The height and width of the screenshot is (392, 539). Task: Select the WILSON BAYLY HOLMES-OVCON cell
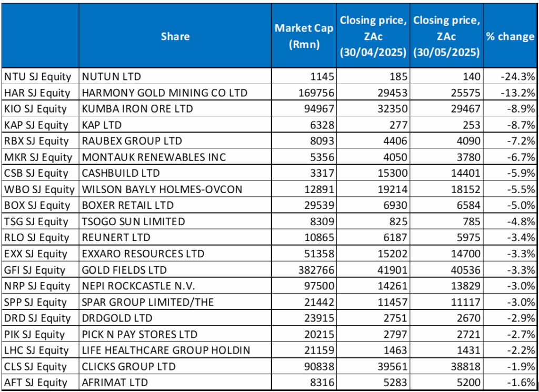click(x=175, y=189)
